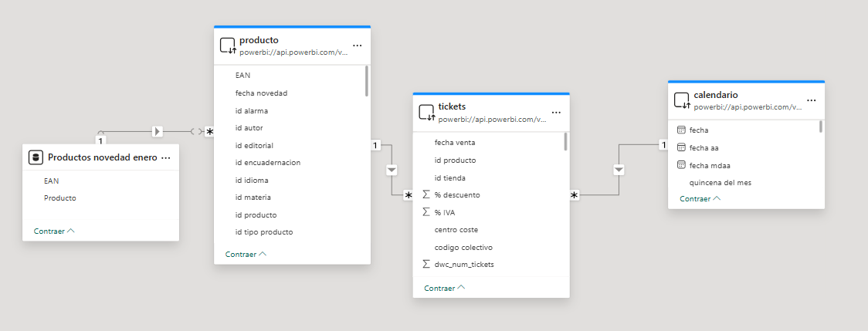
Task: Collapse the tickets table with Contraer
Action: click(445, 288)
